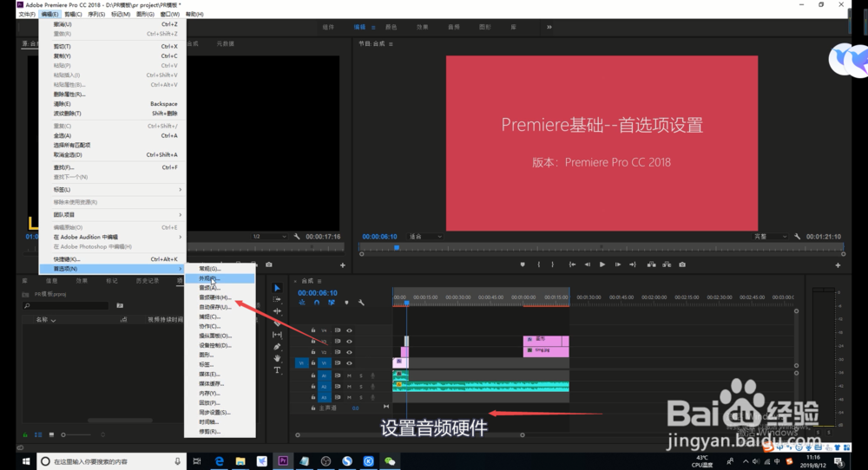
Task: Choose 外观(P)... in preferences submenu
Action: [220, 278]
